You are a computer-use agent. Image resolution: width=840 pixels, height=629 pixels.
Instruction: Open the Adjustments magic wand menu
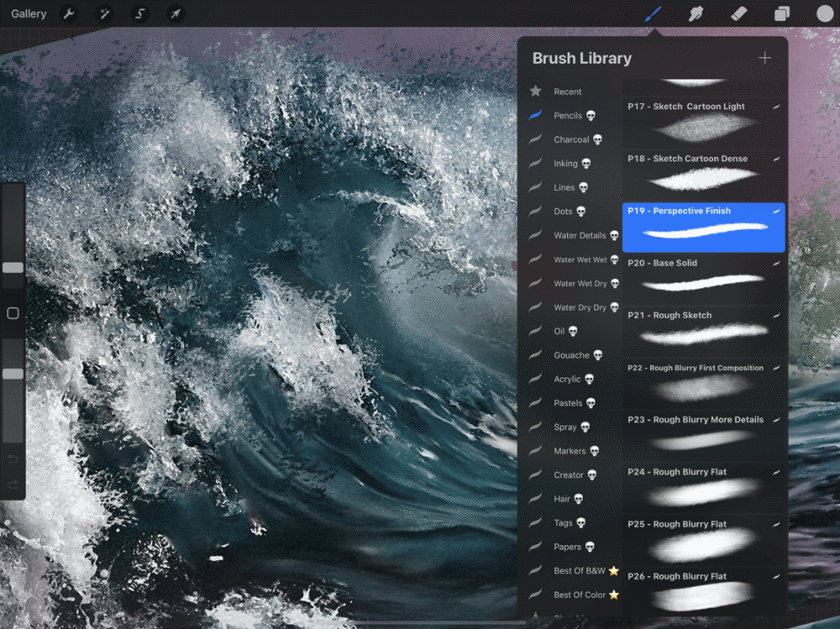104,13
